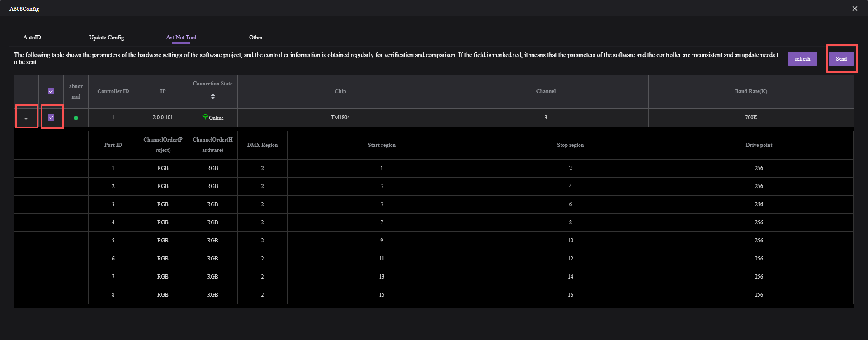
Task: Click start region value 15
Action: coord(382,295)
